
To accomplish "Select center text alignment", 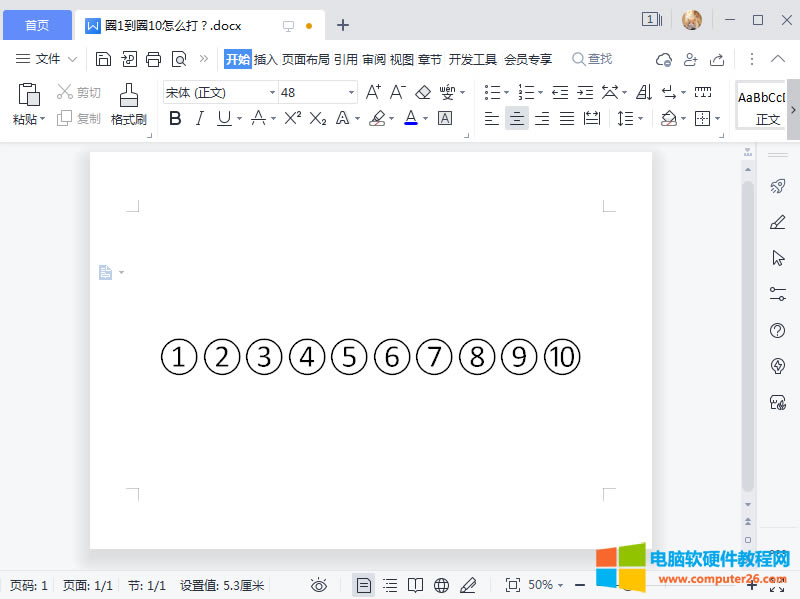I will 516,118.
